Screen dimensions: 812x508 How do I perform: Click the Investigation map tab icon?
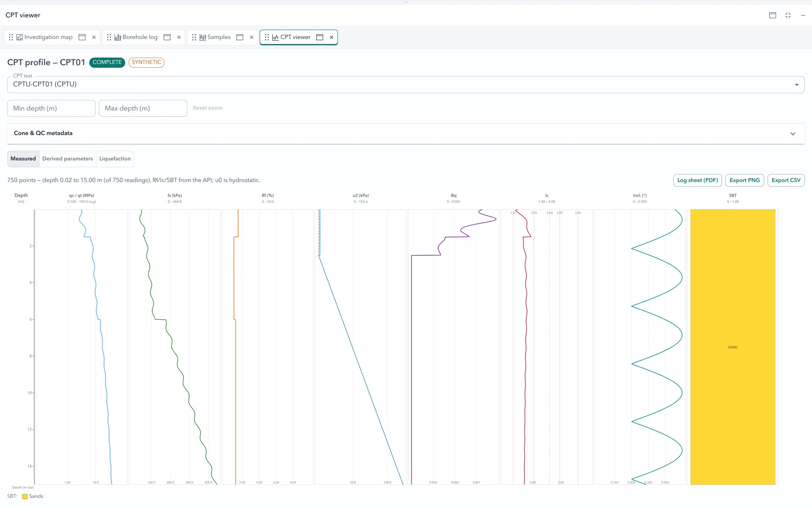tap(19, 37)
